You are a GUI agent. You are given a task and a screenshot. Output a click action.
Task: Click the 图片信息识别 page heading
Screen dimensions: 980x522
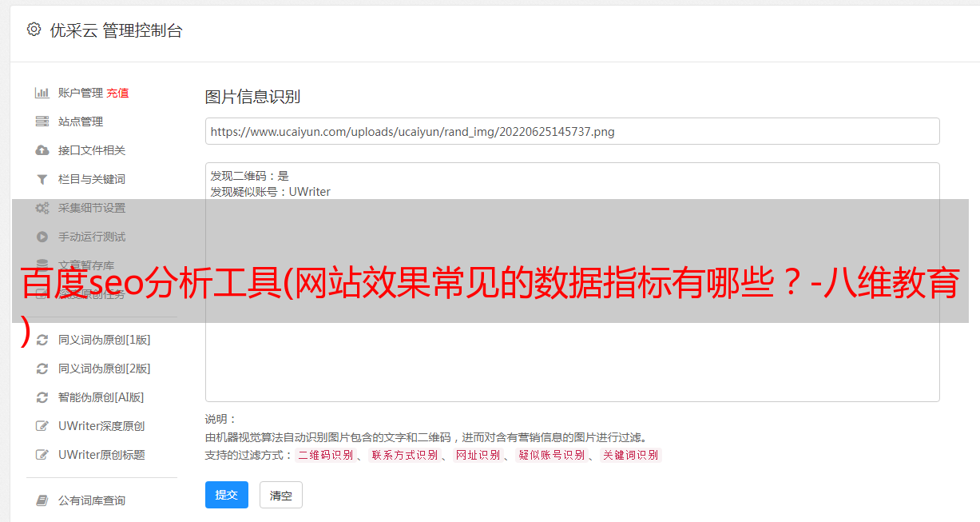[x=252, y=97]
